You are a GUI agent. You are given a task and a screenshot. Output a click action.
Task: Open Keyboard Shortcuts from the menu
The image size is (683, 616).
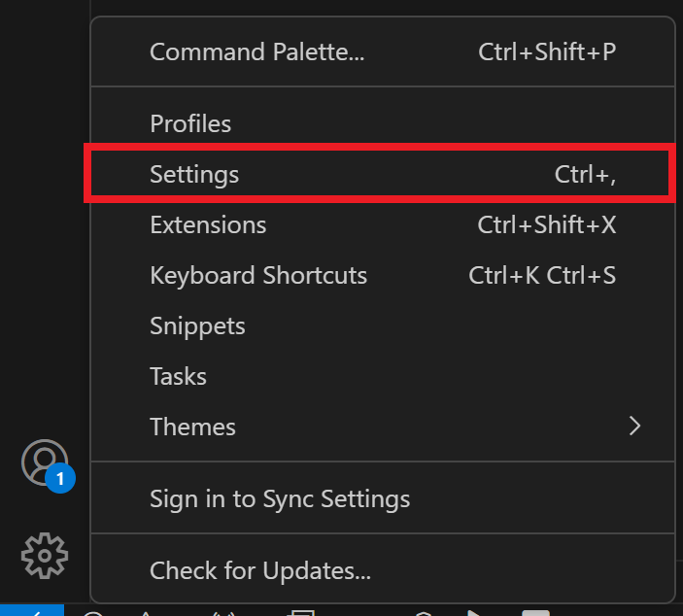[x=258, y=275]
